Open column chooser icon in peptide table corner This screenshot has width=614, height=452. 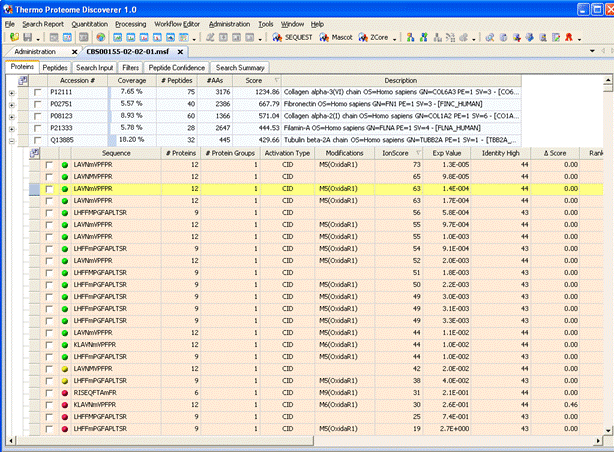(34, 153)
